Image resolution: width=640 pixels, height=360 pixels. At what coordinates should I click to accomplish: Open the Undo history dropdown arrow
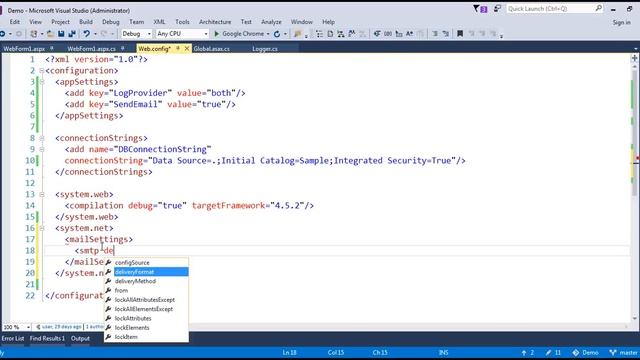(x=95, y=34)
